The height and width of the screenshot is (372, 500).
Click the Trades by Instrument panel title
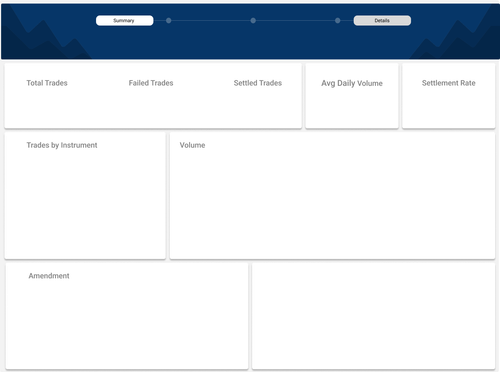point(62,145)
